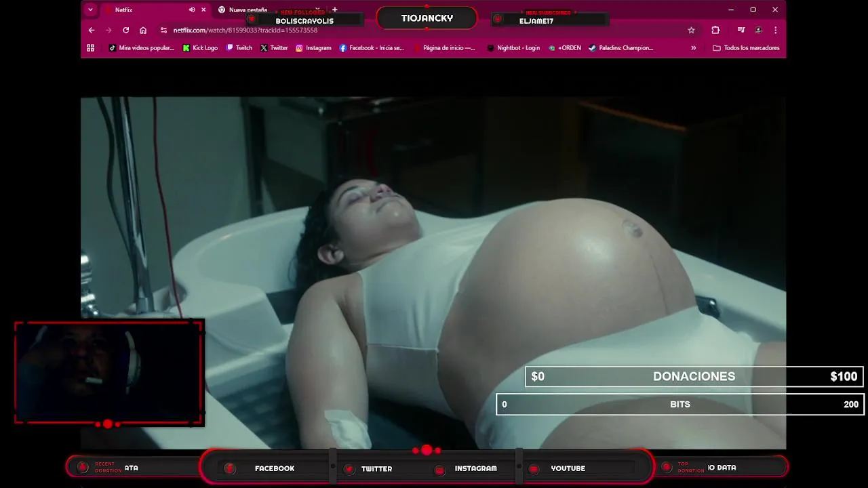Open the Twitch bookmark

click(x=239, y=48)
